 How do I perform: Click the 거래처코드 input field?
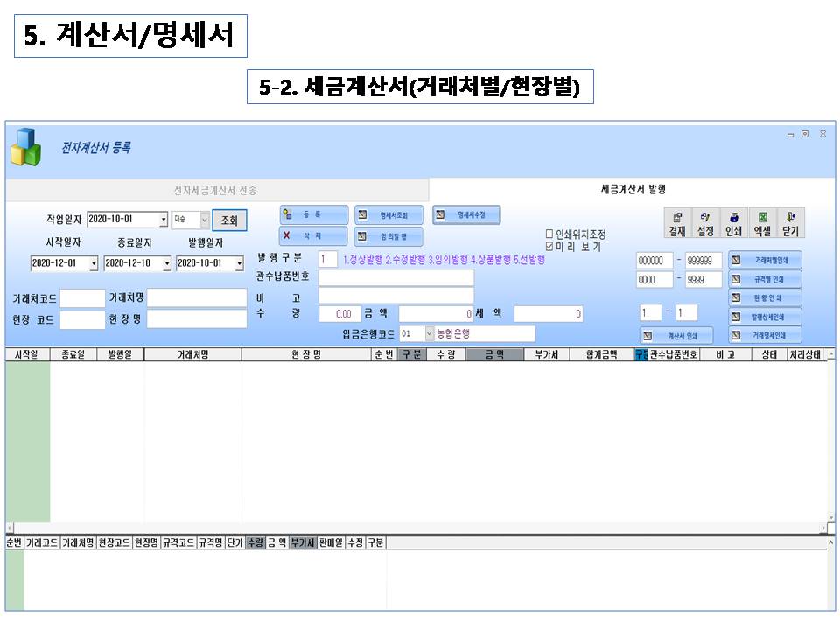click(x=82, y=298)
